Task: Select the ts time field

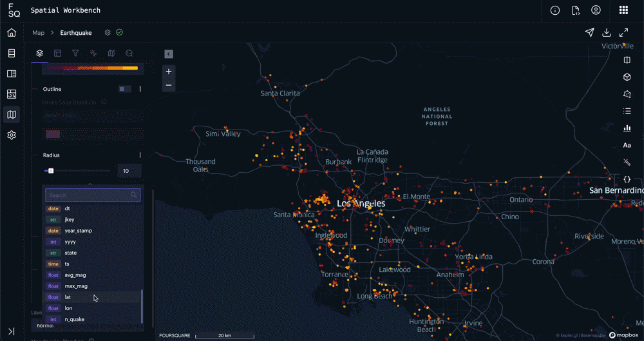Action: coord(93,264)
